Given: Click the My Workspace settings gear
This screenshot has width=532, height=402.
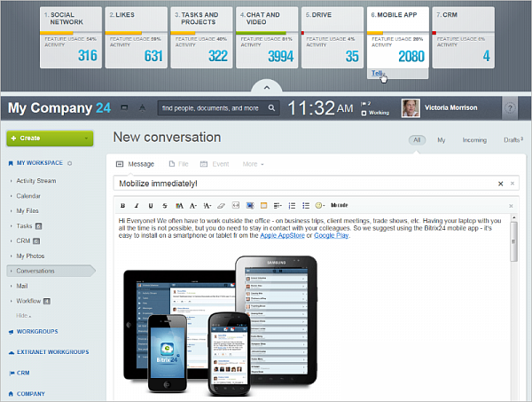Looking at the screenshot, I should coord(69,163).
